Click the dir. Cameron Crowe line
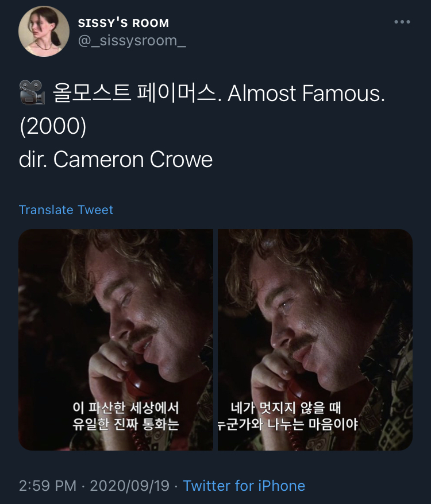This screenshot has height=504, width=431. [x=116, y=159]
